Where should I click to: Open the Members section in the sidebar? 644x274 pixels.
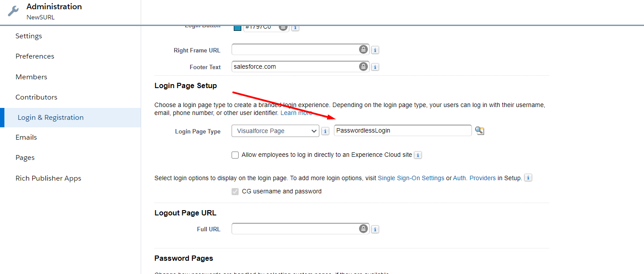31,77
